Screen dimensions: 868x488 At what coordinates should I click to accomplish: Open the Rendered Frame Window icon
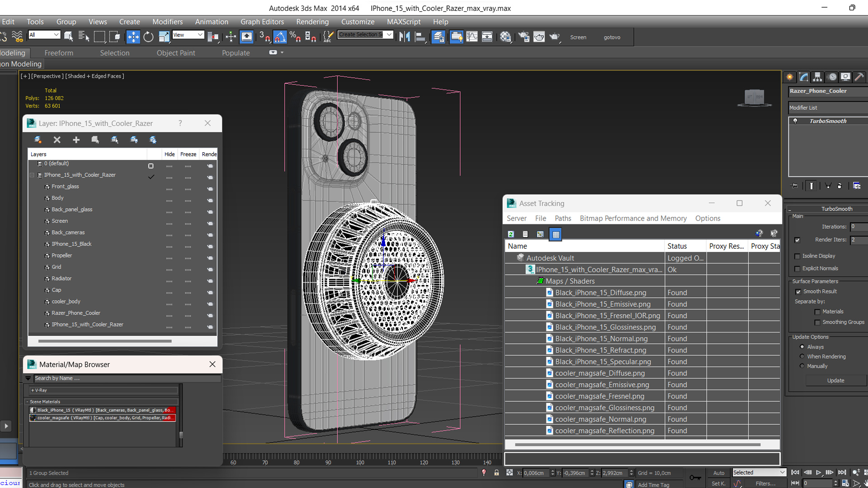[539, 37]
